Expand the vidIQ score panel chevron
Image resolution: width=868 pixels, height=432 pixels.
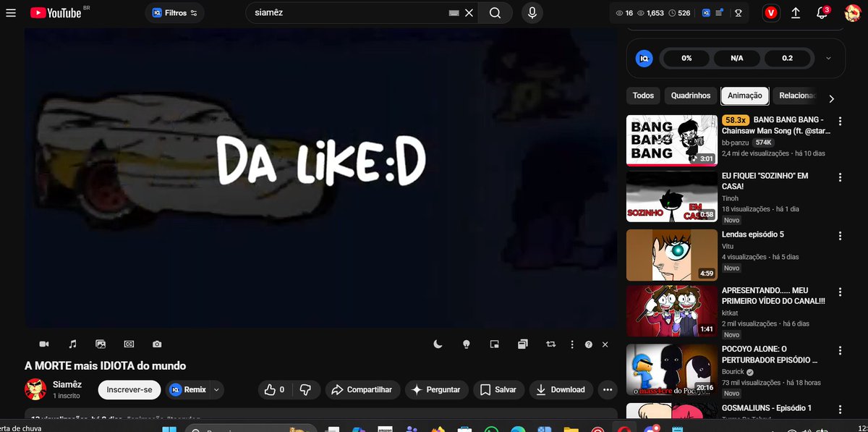[828, 59]
